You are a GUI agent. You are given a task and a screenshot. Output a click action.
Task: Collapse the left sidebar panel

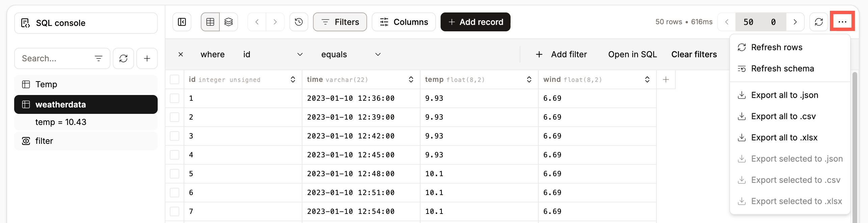click(181, 22)
